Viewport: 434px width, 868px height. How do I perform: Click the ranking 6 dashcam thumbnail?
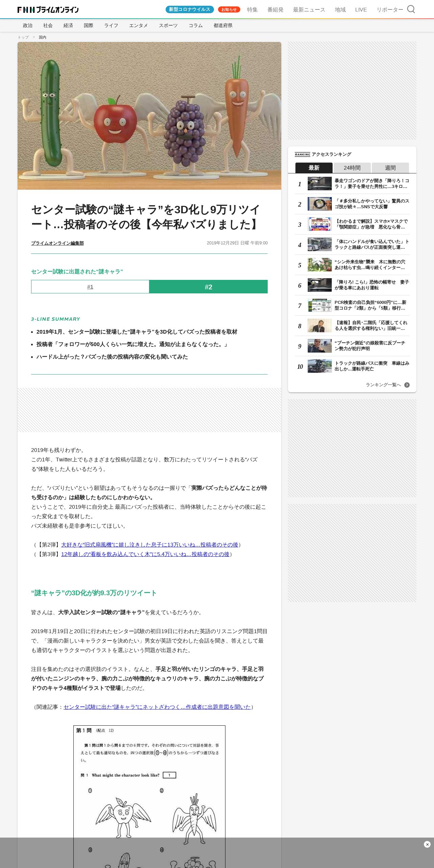(x=320, y=285)
